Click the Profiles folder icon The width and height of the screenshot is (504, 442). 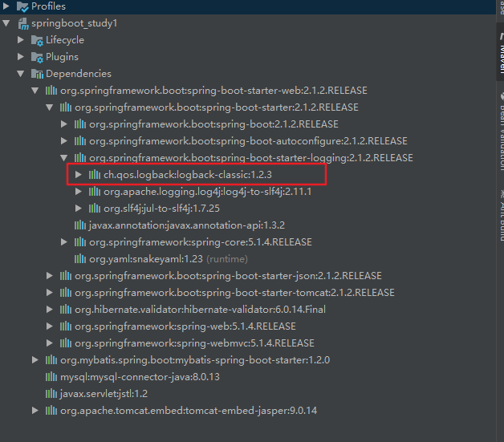pos(22,6)
